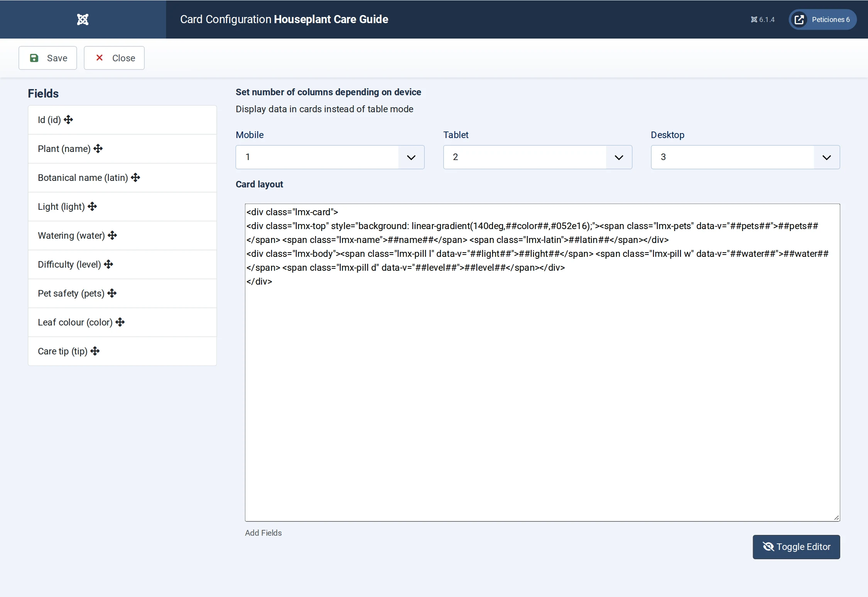The height and width of the screenshot is (597, 868).
Task: Click the move icon beside Watering (water)
Action: [112, 236]
